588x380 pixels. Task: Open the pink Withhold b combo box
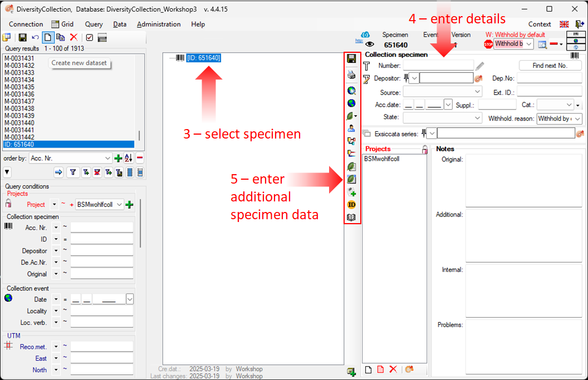point(528,44)
